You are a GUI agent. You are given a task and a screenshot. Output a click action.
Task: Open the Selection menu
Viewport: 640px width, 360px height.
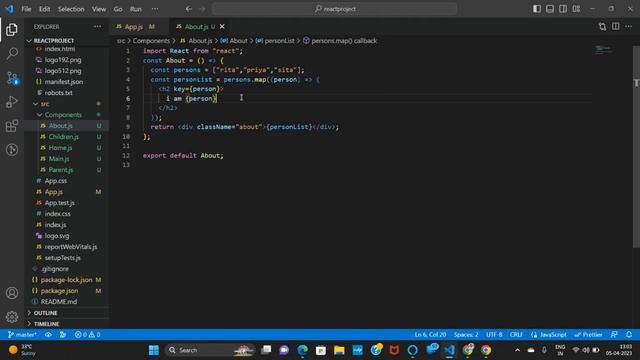point(71,9)
